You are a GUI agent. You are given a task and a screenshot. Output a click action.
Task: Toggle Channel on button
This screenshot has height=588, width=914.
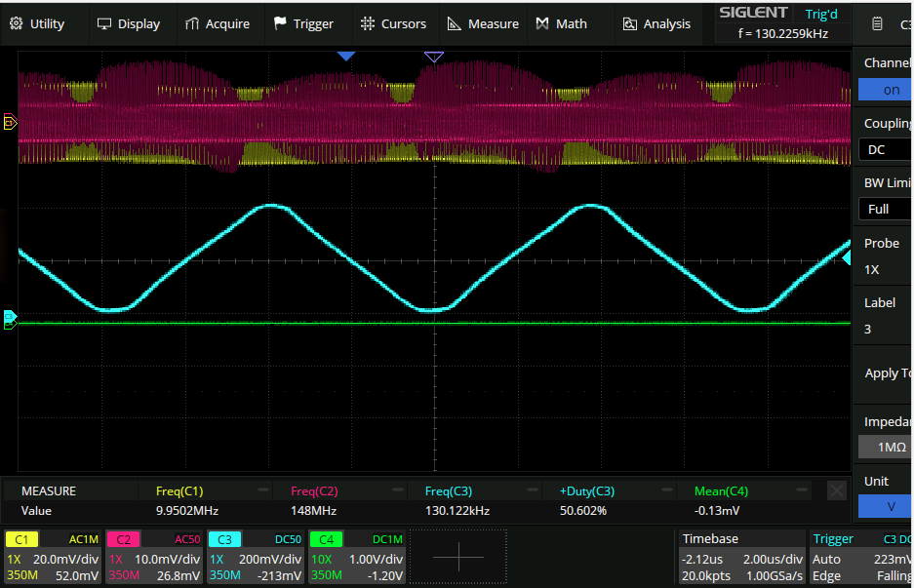coord(885,90)
